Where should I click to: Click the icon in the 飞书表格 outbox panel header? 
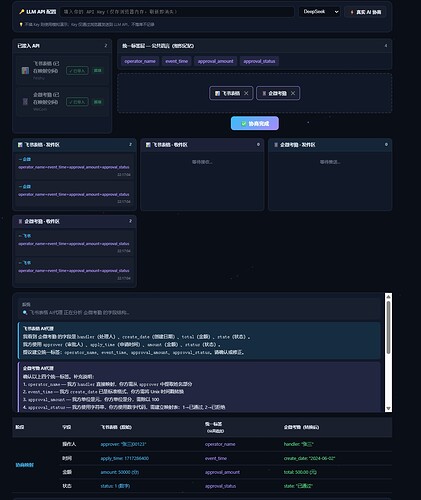pyautogui.click(x=20, y=145)
